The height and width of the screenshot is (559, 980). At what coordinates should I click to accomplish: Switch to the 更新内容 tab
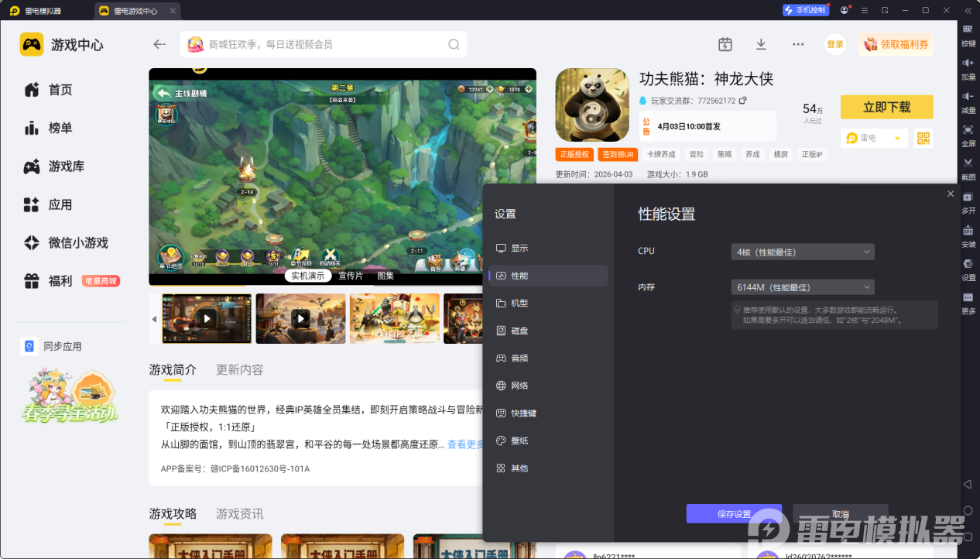(239, 369)
